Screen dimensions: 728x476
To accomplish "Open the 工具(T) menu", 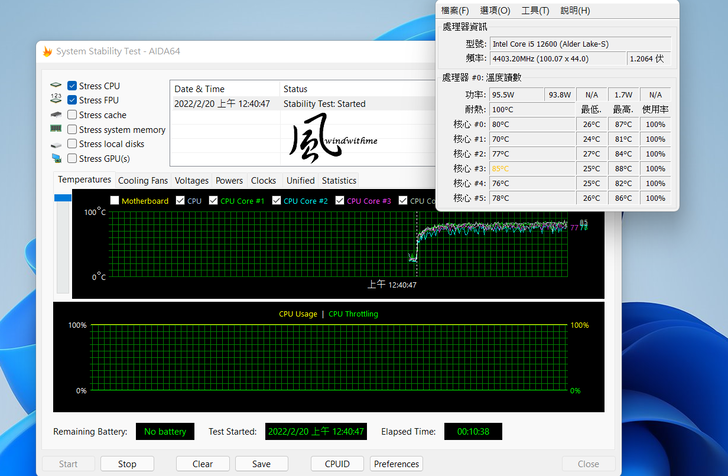I will [x=535, y=11].
